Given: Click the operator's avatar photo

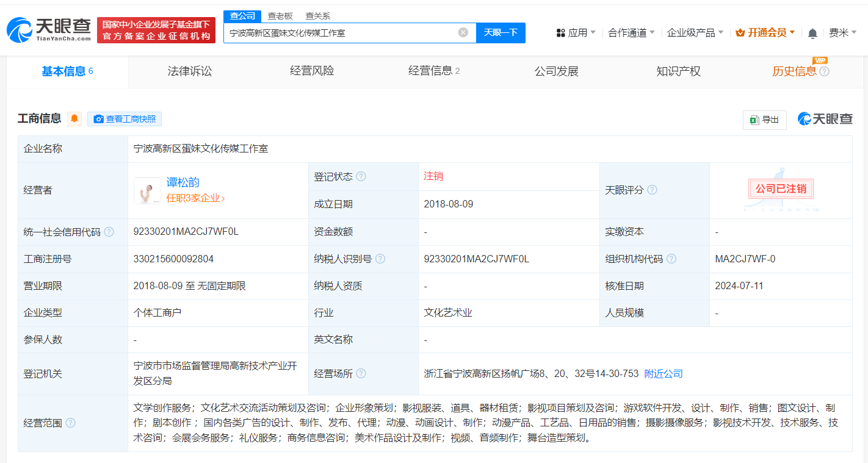Looking at the screenshot, I should tap(147, 190).
